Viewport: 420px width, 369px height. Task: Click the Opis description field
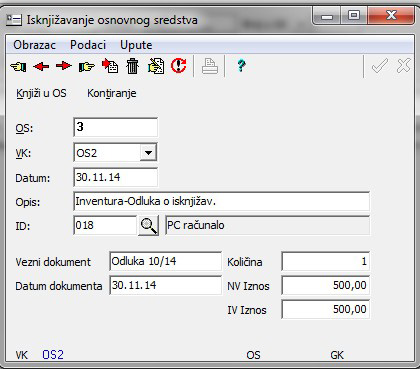[221, 201]
